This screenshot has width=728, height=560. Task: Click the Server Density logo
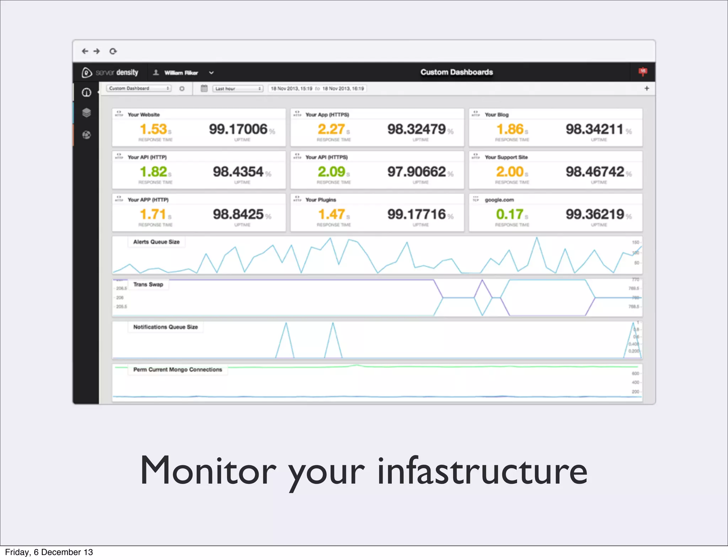(110, 72)
